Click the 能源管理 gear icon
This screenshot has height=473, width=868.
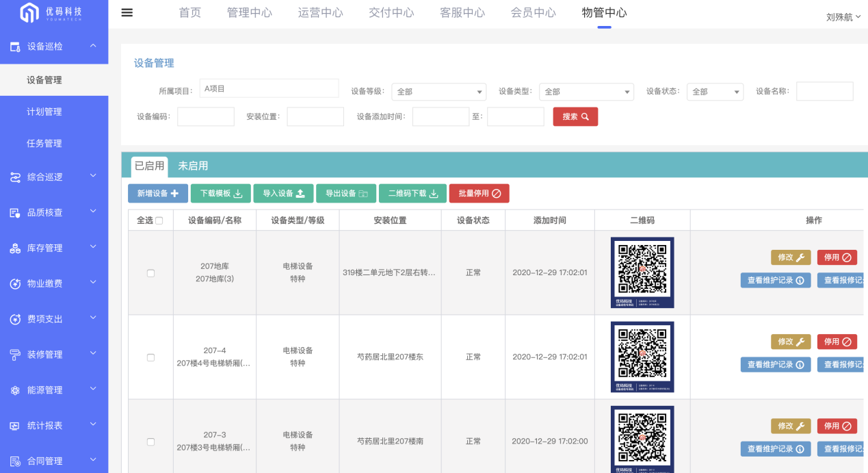[15, 390]
